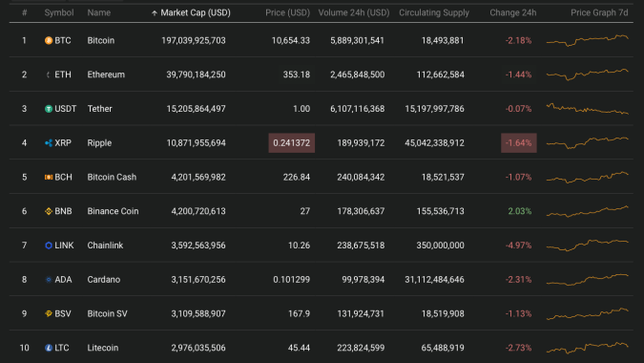
Task: Click the Tether USDT coin icon
Action: [x=49, y=109]
